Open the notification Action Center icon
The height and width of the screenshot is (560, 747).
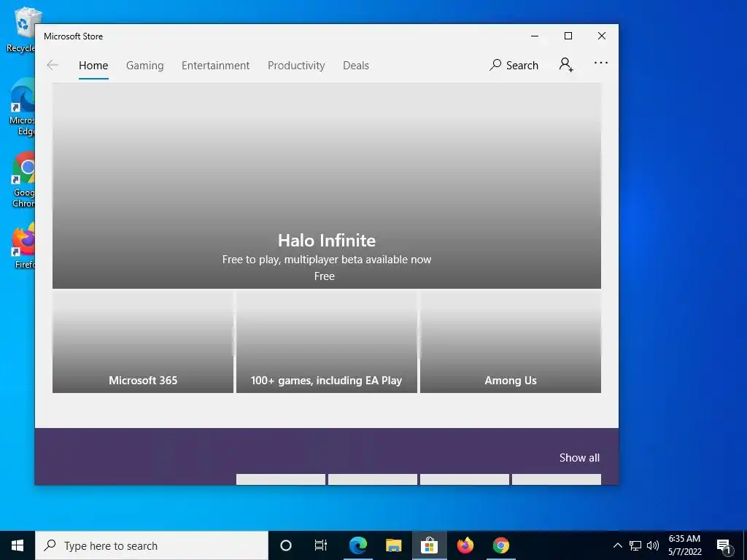(724, 545)
